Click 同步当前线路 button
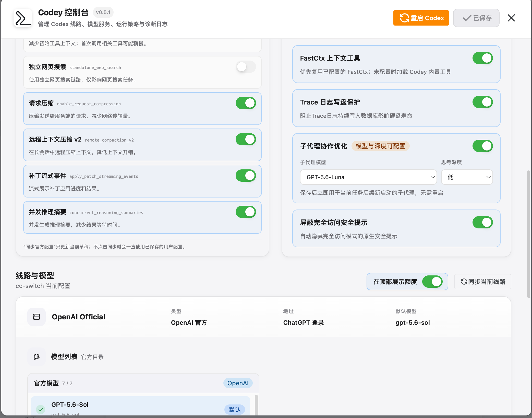 tap(483, 282)
